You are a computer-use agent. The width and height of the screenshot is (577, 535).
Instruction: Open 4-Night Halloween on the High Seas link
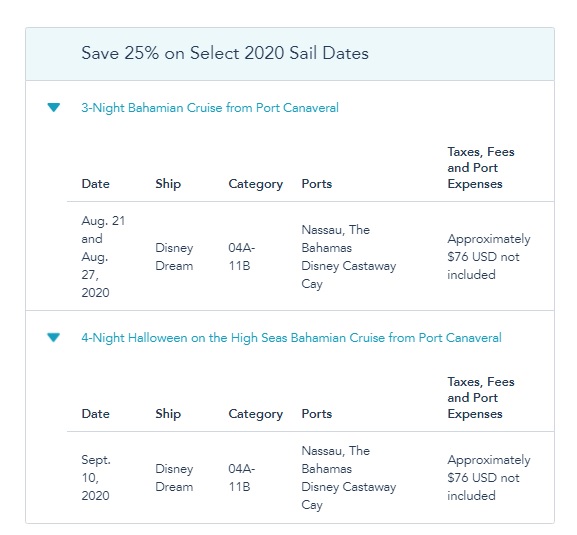(291, 338)
